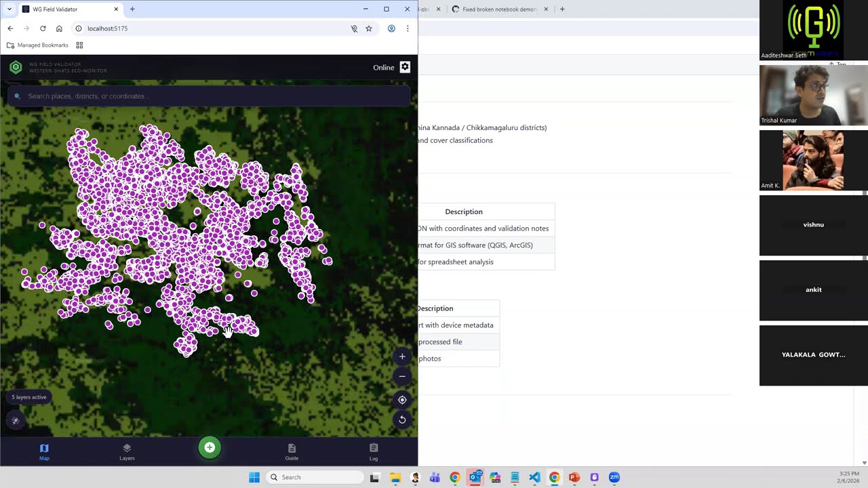
Task: Zoom out the map with minus button
Action: (x=402, y=376)
